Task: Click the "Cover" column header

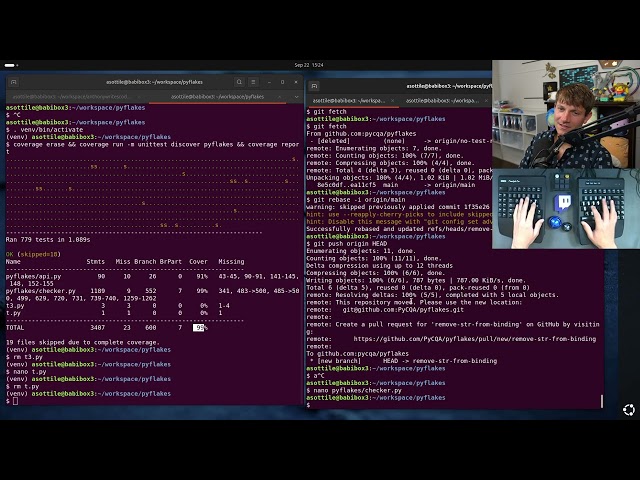Action: (198, 262)
